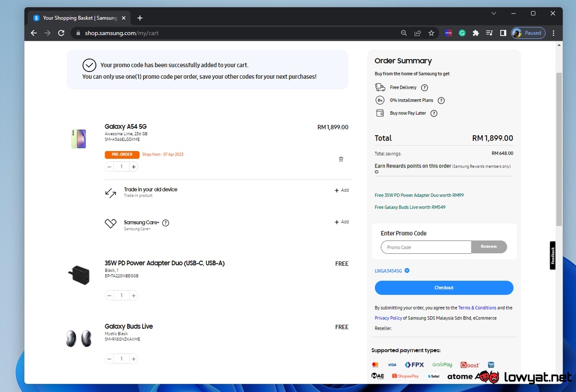This screenshot has height=392, width=576.
Task: Open Chrome three-dot menu
Action: pyautogui.click(x=553, y=33)
